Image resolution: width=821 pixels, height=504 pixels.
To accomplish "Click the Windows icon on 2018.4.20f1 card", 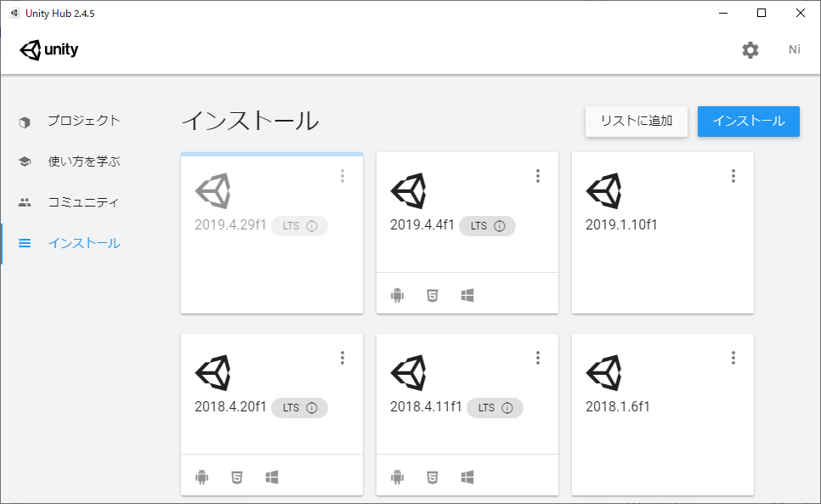I will coord(272,478).
